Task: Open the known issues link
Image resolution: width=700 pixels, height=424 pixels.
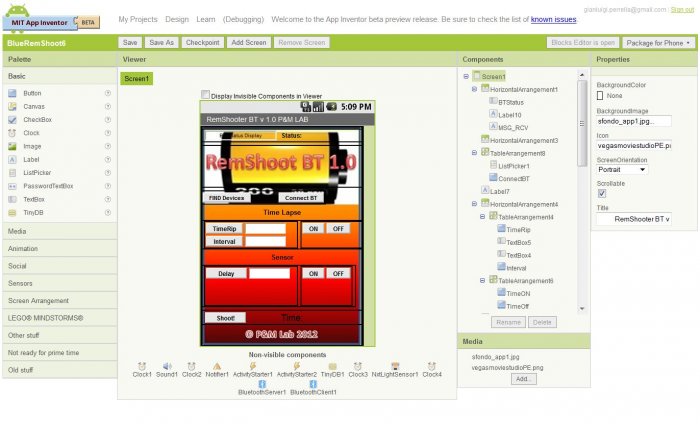Action: 554,20
